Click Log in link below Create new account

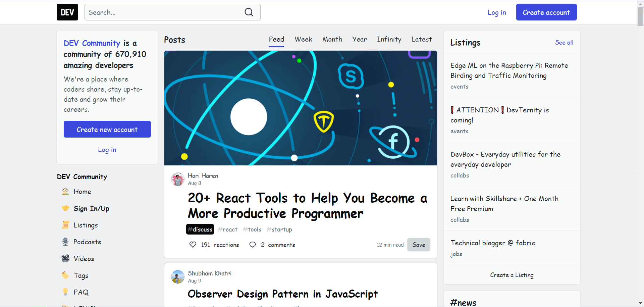pyautogui.click(x=107, y=150)
